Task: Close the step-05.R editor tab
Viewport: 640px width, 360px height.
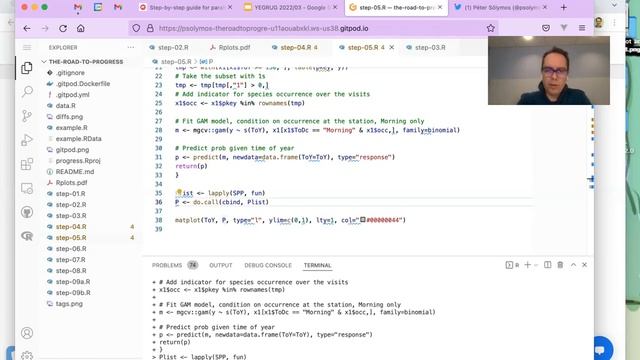Action: pyautogui.click(x=391, y=48)
